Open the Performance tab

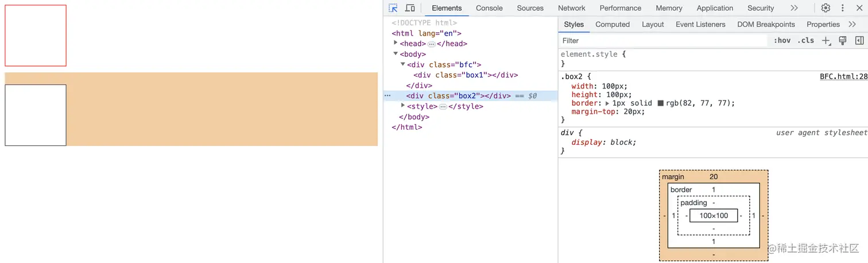[x=621, y=8]
